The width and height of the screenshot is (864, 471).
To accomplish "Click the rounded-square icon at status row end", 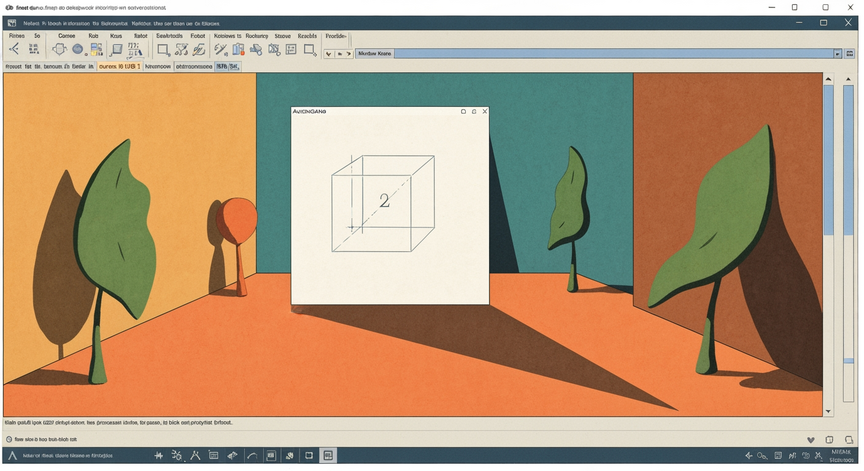I will click(x=849, y=440).
